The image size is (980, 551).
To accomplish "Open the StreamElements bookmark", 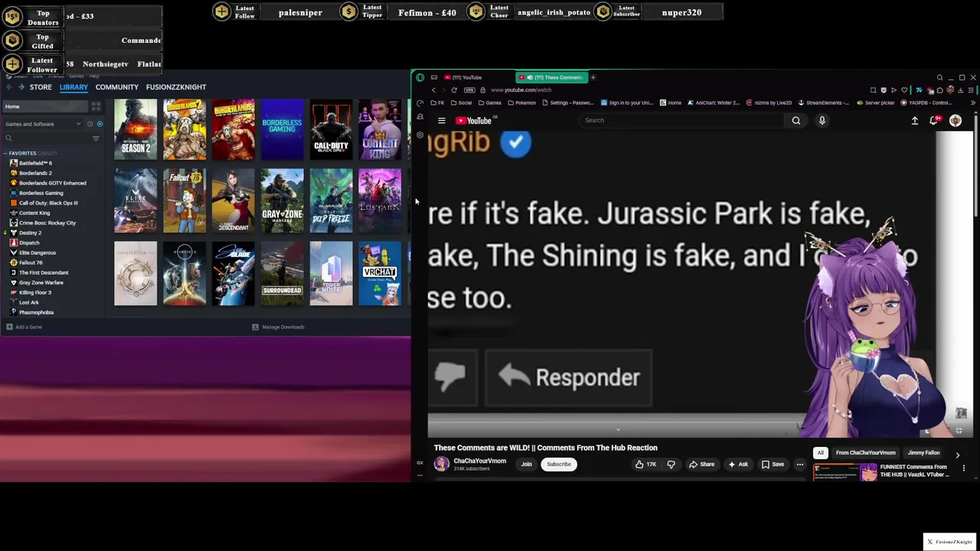I will click(824, 103).
